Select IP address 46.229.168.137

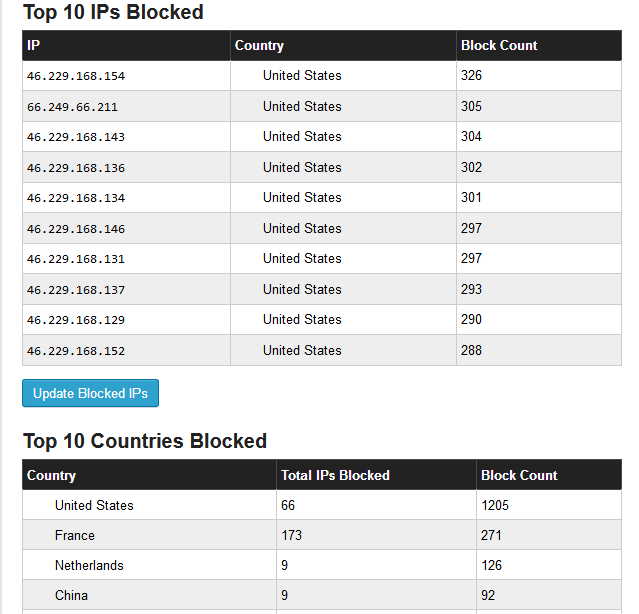click(x=76, y=290)
